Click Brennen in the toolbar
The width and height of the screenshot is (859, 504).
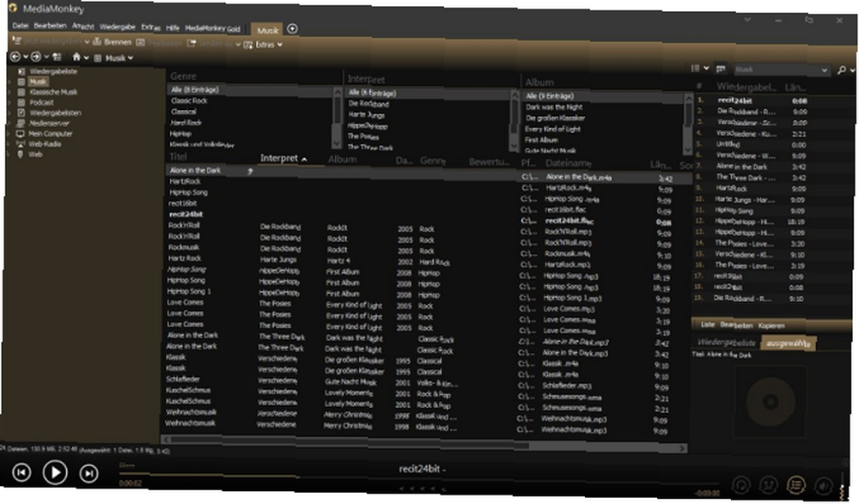[x=118, y=41]
